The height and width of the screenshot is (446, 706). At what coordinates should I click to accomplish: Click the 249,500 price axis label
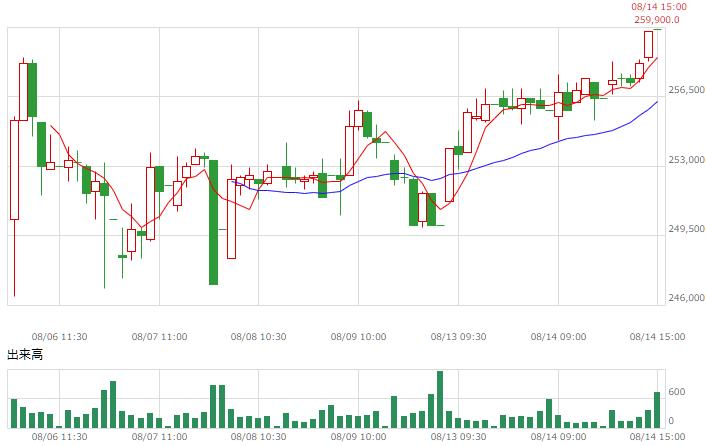[x=687, y=229]
